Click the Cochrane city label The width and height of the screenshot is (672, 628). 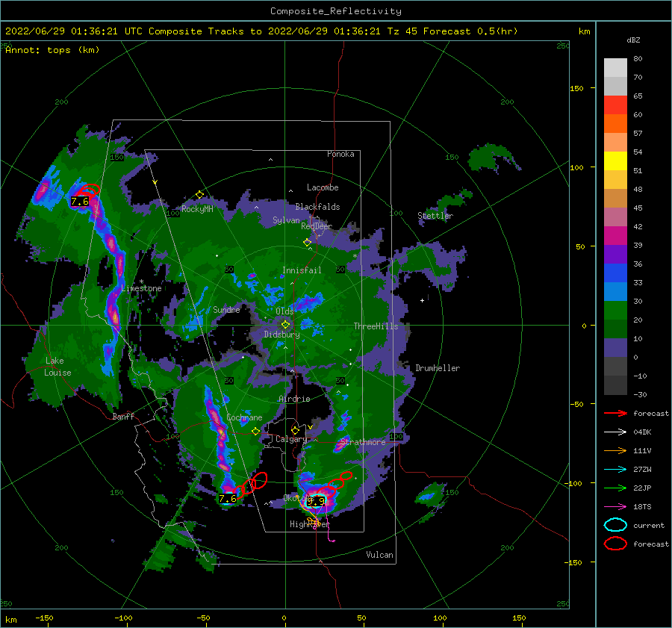(x=244, y=417)
